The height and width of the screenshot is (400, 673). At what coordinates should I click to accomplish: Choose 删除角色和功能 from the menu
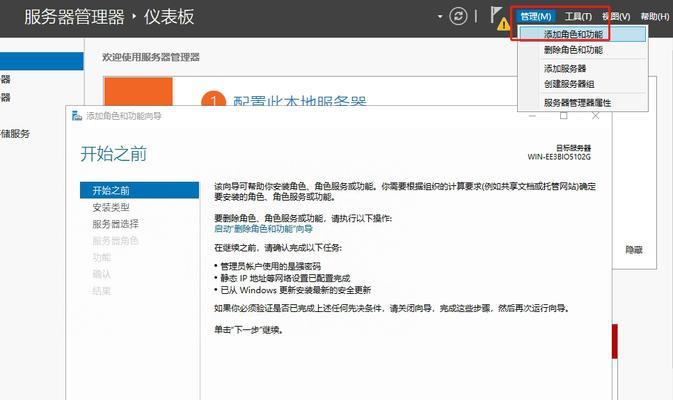point(582,50)
